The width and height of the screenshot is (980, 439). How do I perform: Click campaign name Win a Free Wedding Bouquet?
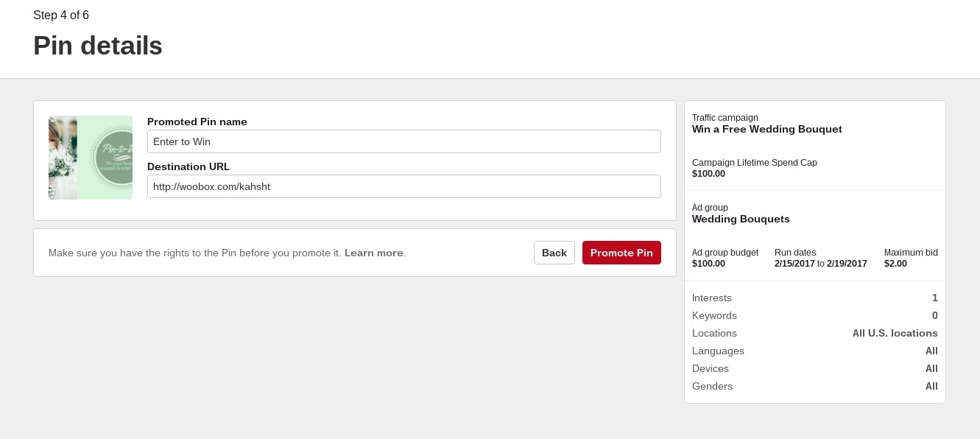click(x=767, y=129)
